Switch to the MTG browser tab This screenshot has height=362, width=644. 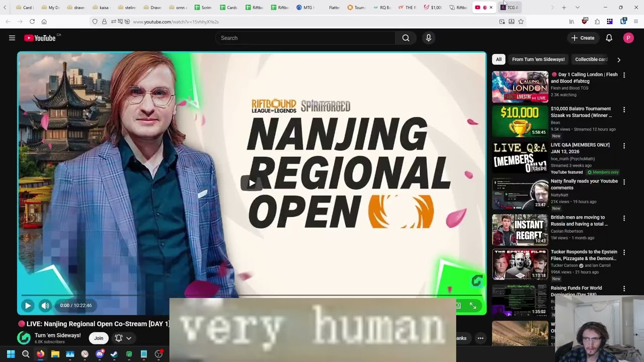(x=306, y=8)
